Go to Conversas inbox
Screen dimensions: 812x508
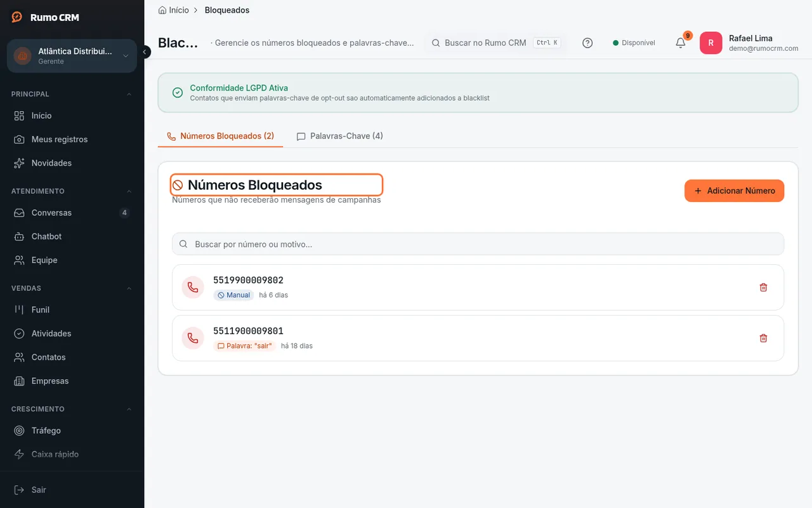tap(72, 213)
